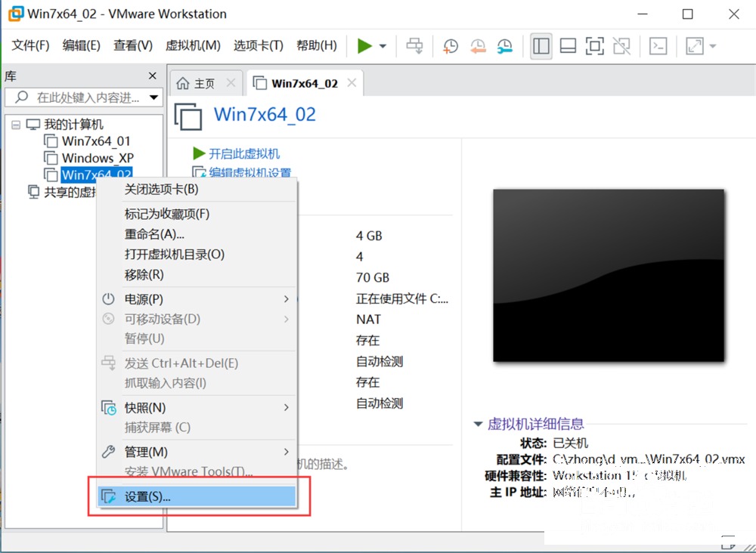Close the 库 library panel
The image size is (756, 553).
[153, 76]
